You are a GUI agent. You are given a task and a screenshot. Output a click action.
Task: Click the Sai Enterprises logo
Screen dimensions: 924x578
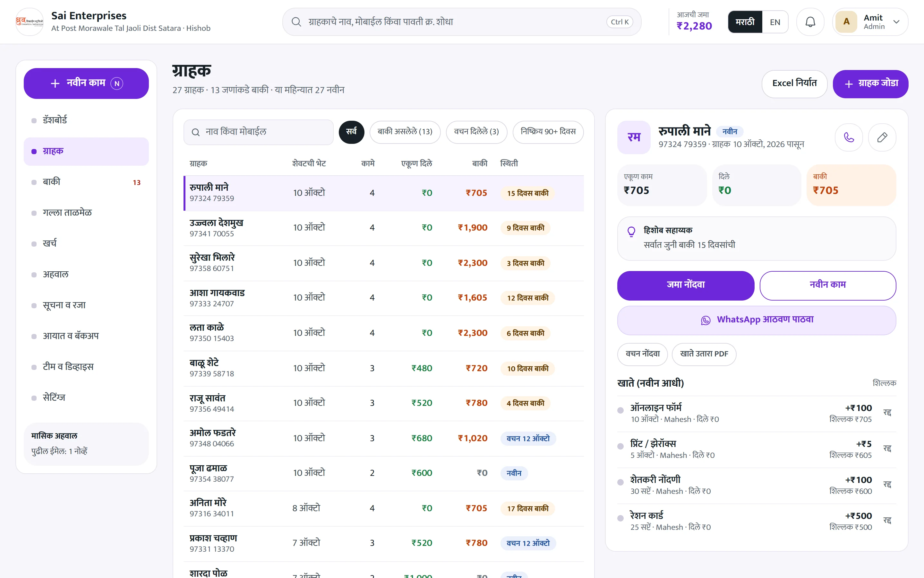pos(30,22)
